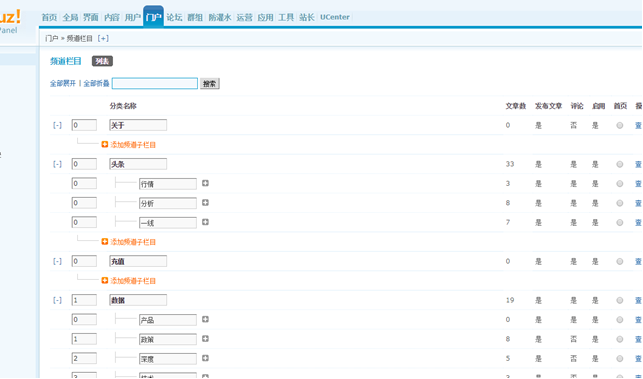Select homepage radio for 数据 row
Screen dimensions: 643x379
[x=620, y=301]
